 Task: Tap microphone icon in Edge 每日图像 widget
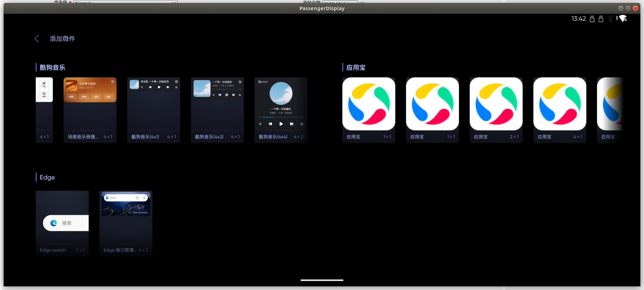pyautogui.click(x=144, y=198)
